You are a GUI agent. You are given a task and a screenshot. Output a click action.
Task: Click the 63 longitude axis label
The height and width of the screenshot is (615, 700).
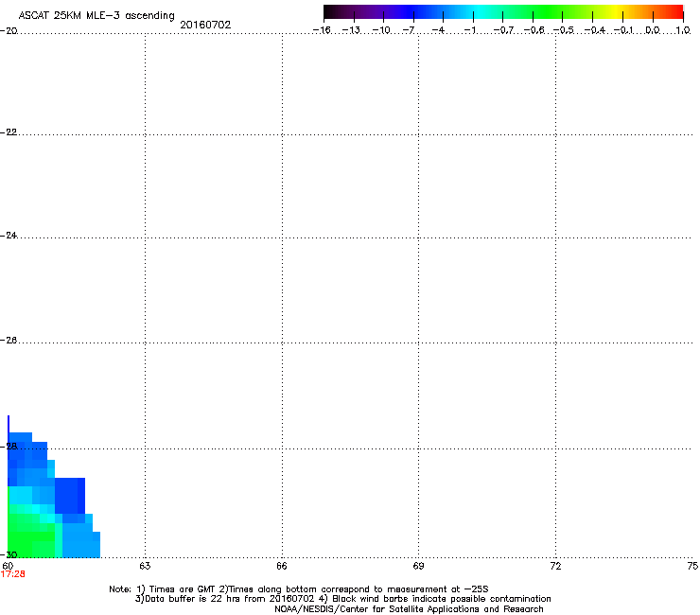pyautogui.click(x=145, y=567)
